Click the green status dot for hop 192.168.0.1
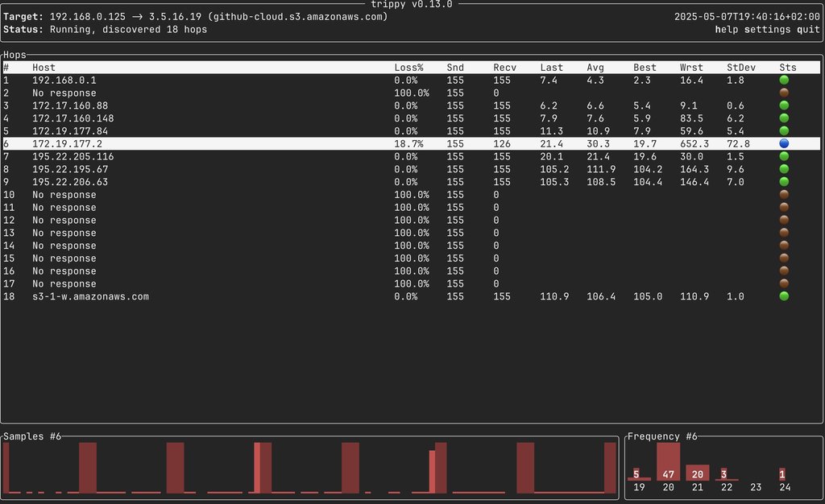 [784, 80]
